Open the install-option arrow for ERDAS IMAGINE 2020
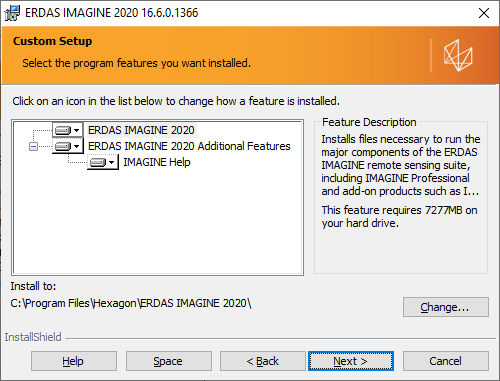This screenshot has width=500, height=381. coord(77,130)
